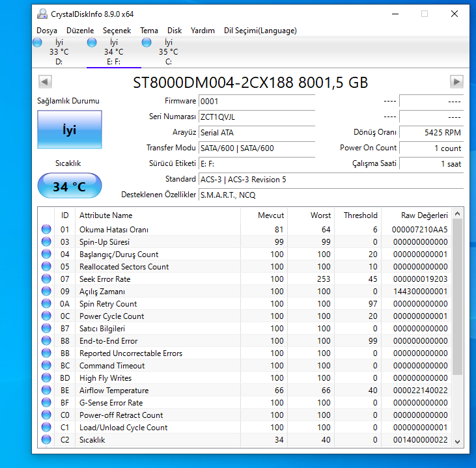Select the C: drive status orb
Viewport: 476px width, 468px height.
click(x=147, y=42)
